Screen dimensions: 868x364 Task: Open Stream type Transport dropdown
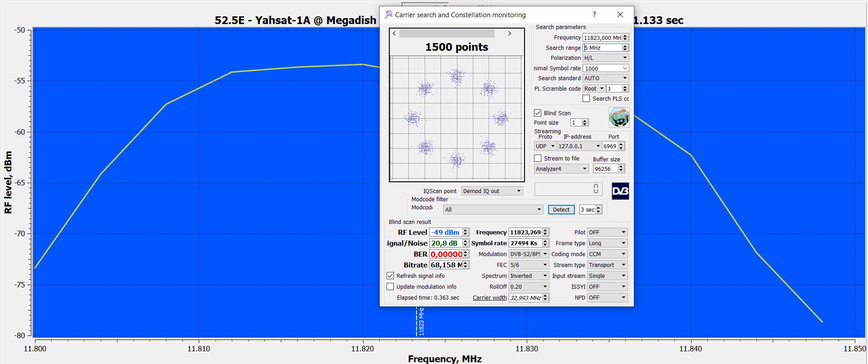[608, 265]
